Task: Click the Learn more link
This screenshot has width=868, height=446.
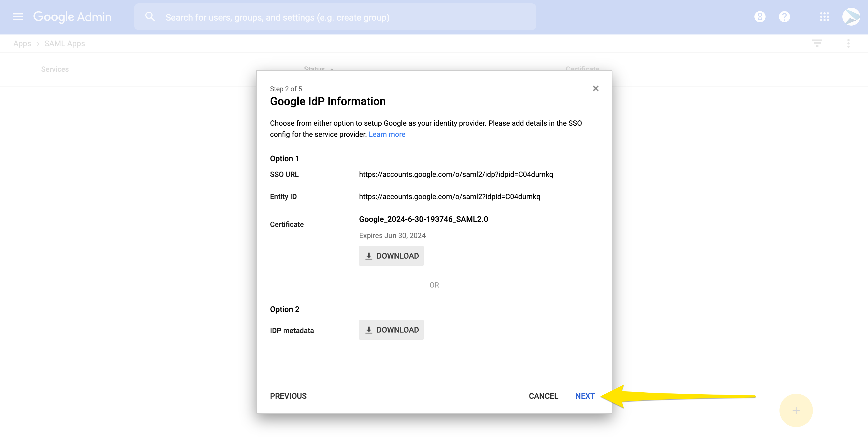Action: pyautogui.click(x=387, y=134)
